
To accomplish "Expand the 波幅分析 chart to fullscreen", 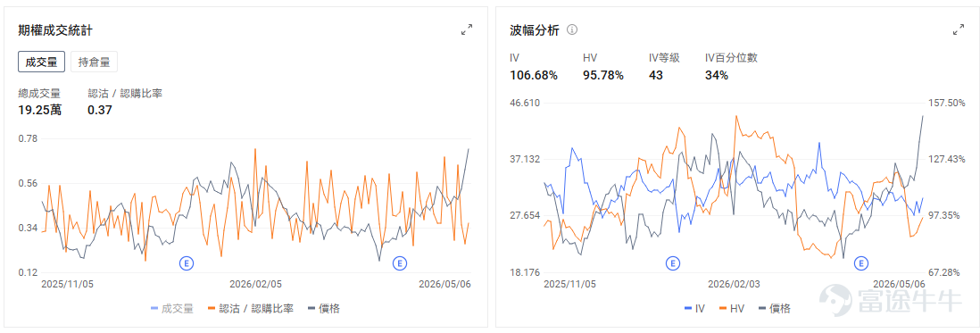I will coord(958,29).
